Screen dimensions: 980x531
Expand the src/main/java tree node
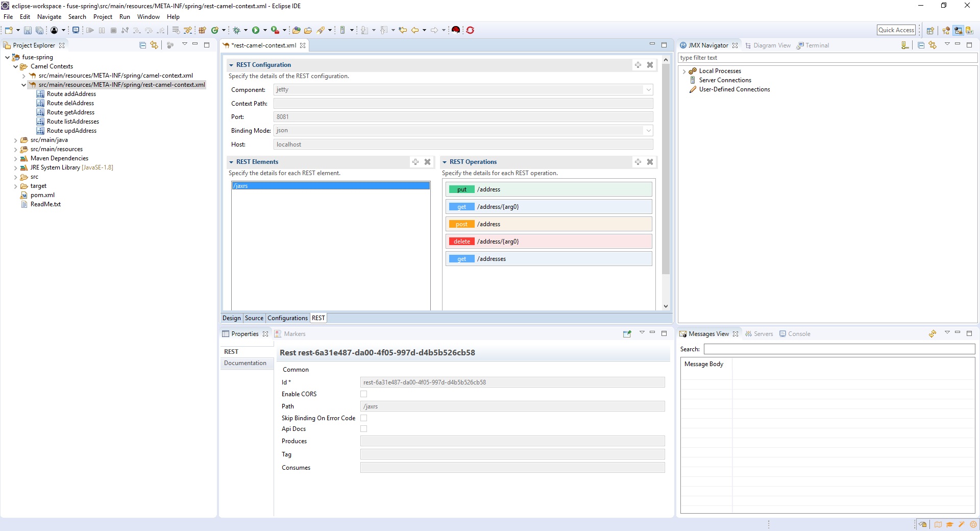15,140
